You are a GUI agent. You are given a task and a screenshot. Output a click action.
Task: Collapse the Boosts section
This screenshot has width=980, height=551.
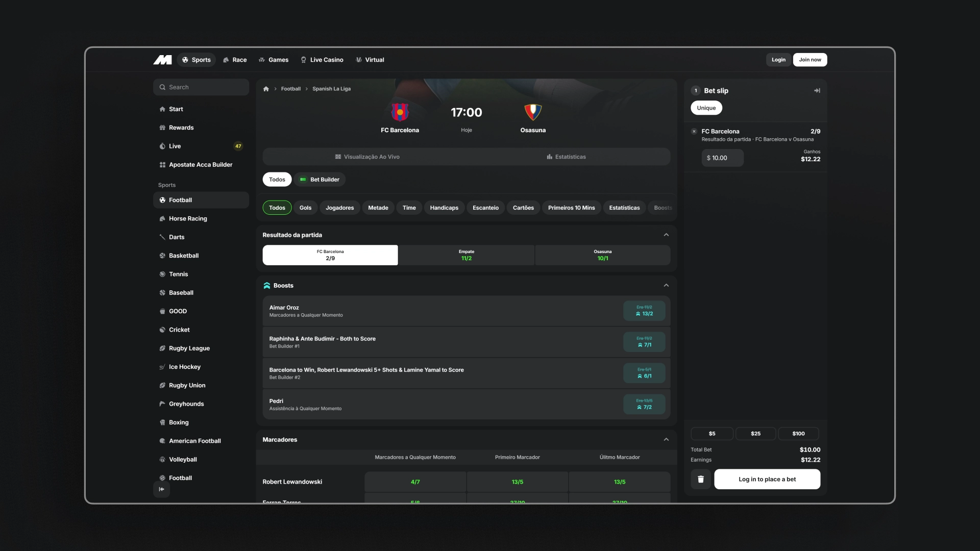[666, 286]
